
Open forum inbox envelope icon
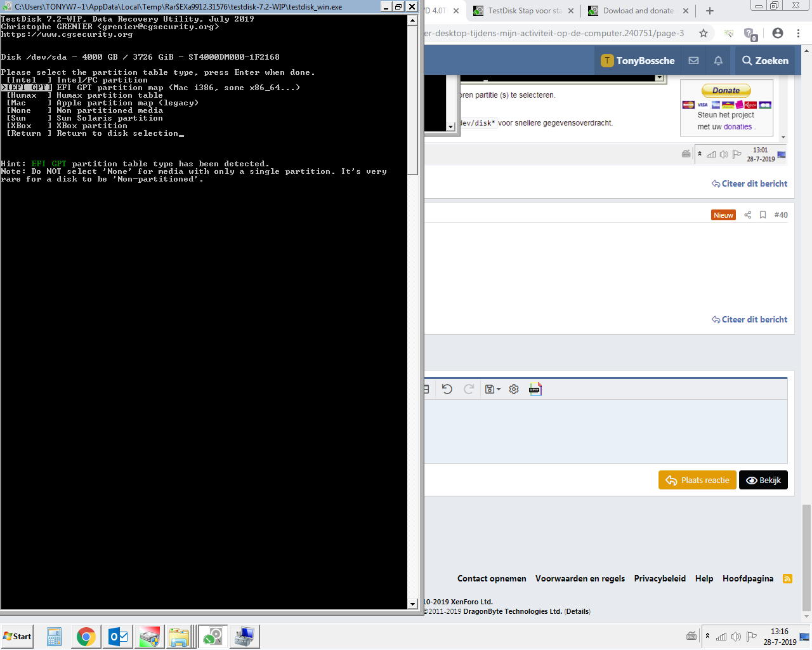click(x=693, y=60)
